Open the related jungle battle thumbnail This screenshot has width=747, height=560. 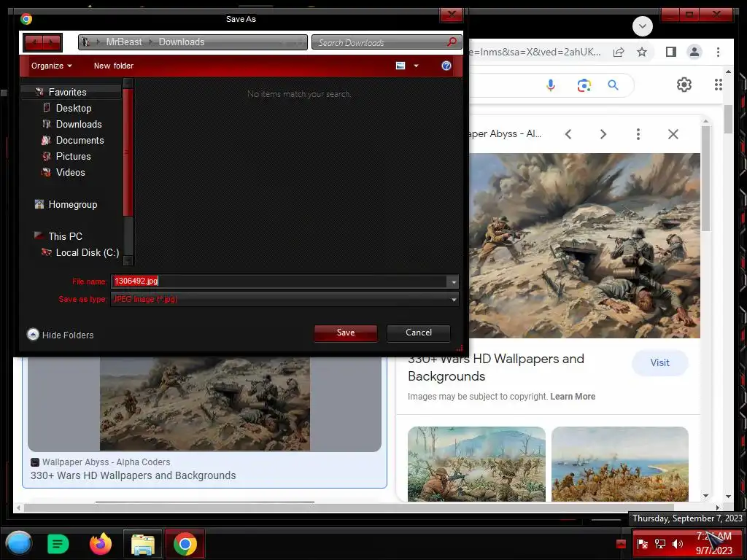pos(476,464)
